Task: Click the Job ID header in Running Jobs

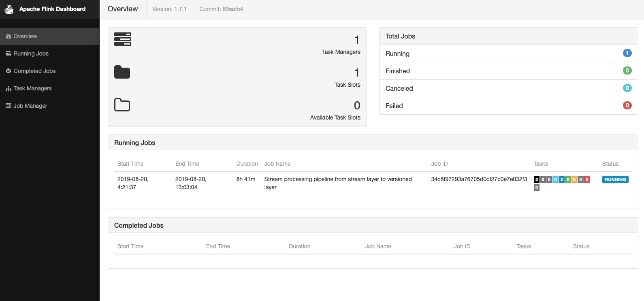Action: 439,164
